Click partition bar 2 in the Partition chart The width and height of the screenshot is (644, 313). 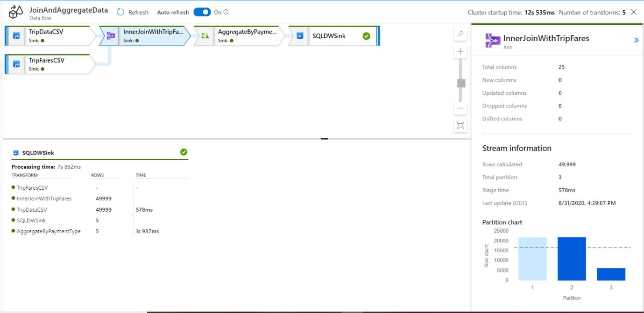point(572,259)
